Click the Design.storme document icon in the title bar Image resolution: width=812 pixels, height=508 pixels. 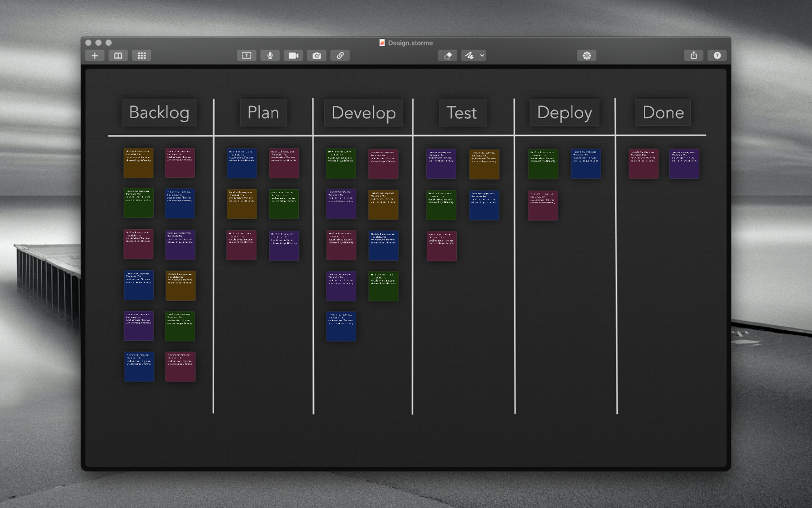(x=382, y=43)
